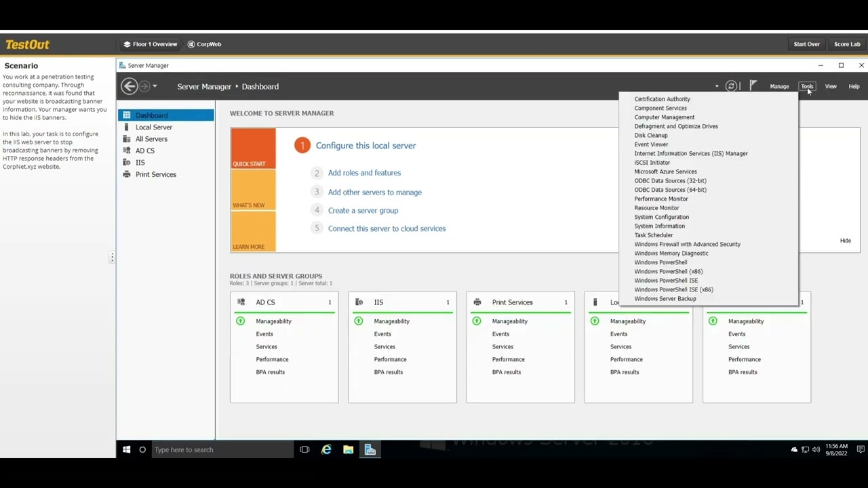
Task: Click Events in the AD CS tile
Action: point(264,334)
